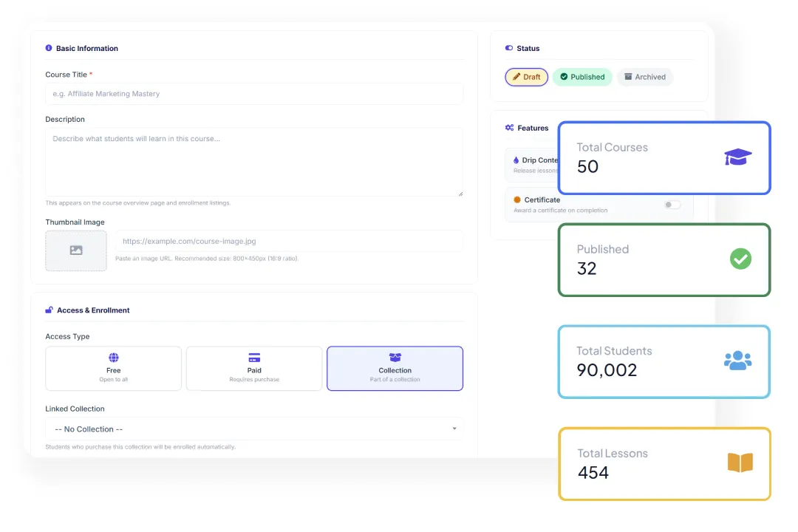The image size is (798, 532).
Task: Click the Course Title input field
Action: point(254,94)
